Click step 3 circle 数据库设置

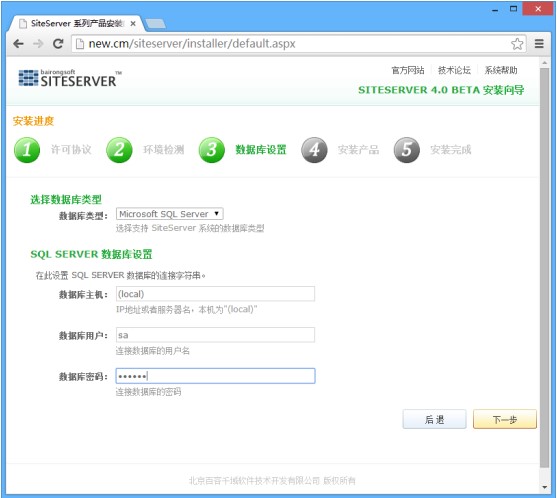[212, 150]
